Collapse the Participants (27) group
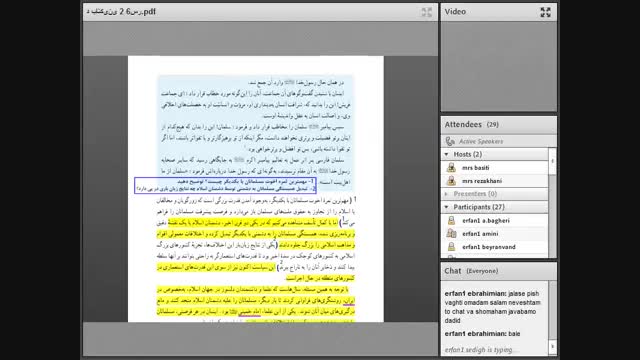This screenshot has width=640, height=360. point(447,207)
